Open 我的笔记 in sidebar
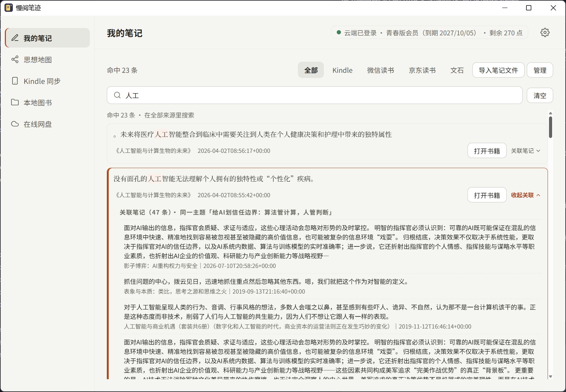Viewport: 566px width, 392px height. pyautogui.click(x=48, y=38)
